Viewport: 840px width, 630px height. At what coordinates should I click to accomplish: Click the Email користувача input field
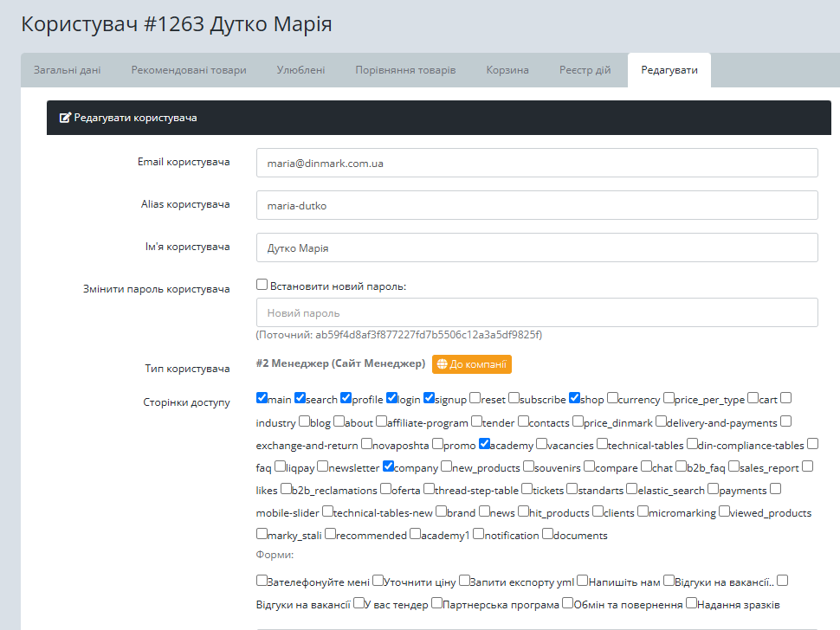coord(537,163)
